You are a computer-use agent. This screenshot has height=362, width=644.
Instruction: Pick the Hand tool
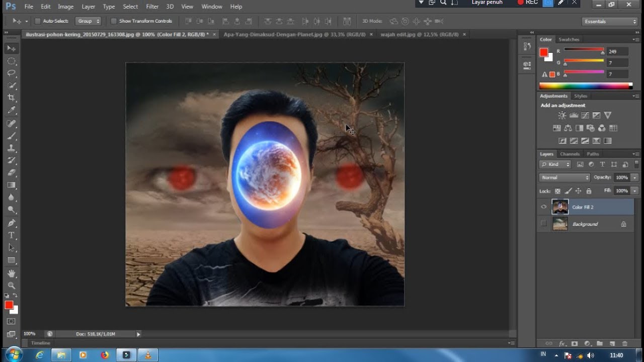(x=11, y=273)
